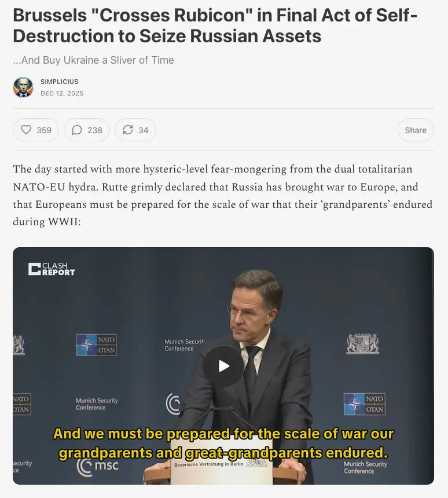The height and width of the screenshot is (498, 448).
Task: Play the Rutte speech video
Action: click(223, 366)
